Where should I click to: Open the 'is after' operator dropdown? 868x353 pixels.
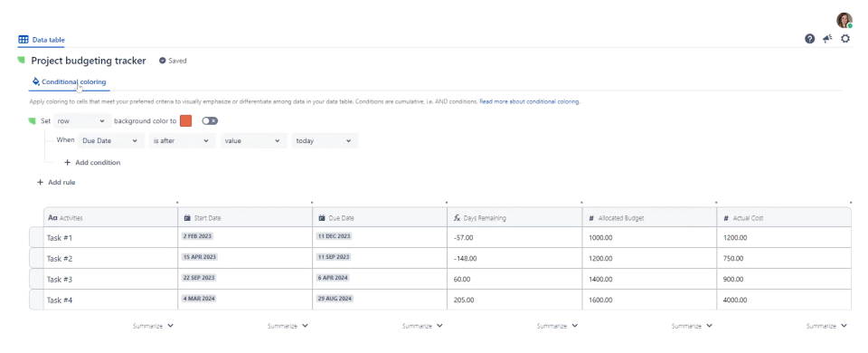(182, 141)
